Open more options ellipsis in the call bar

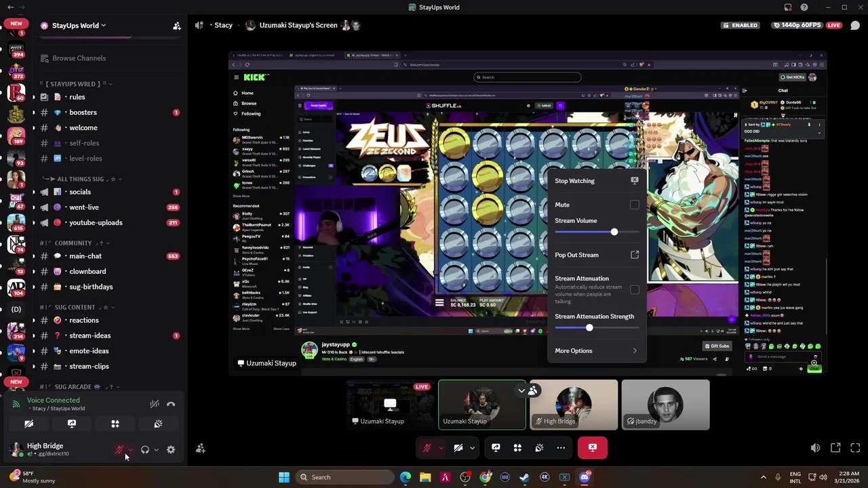point(561,447)
